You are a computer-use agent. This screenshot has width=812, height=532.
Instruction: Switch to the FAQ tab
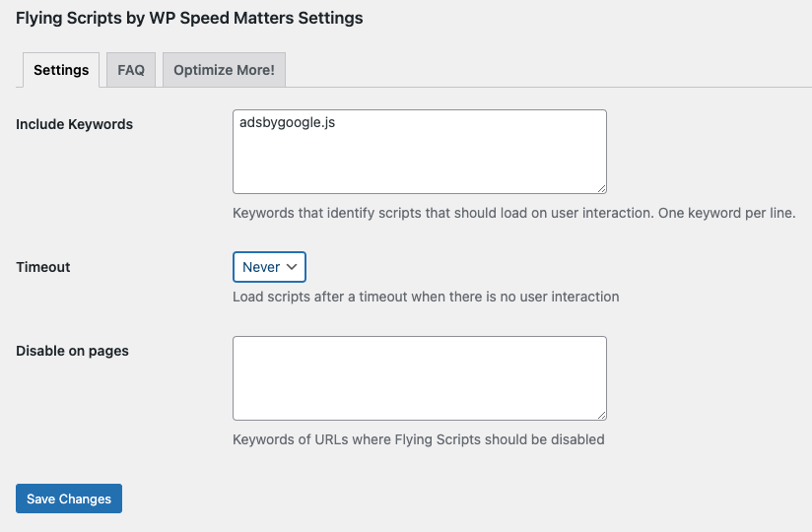click(x=131, y=70)
